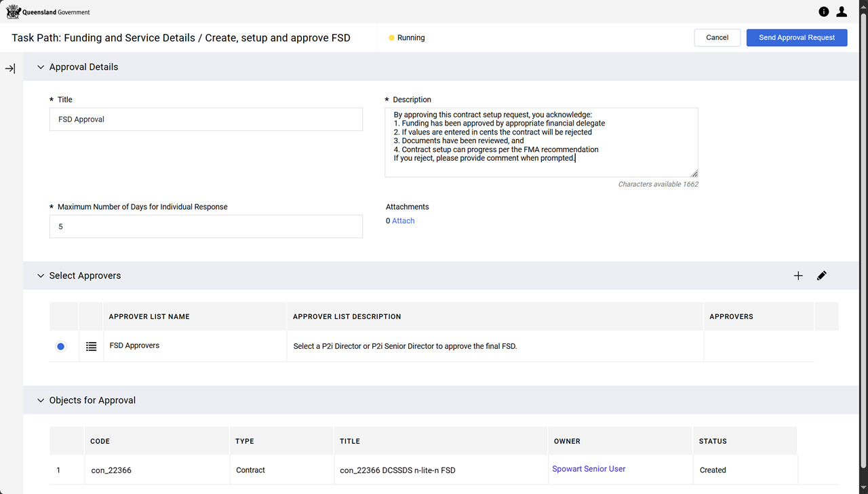Click the information icon in header
This screenshot has width=868, height=494.
824,12
